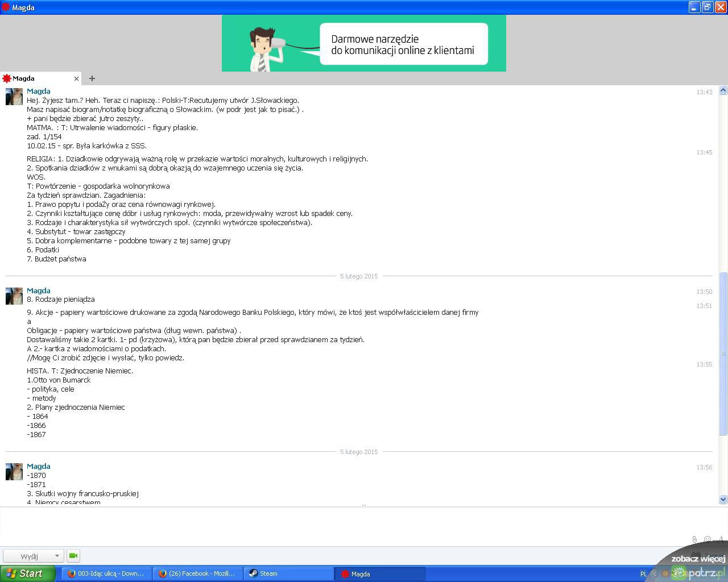Click the Magda sender name at 13:50

click(x=39, y=290)
